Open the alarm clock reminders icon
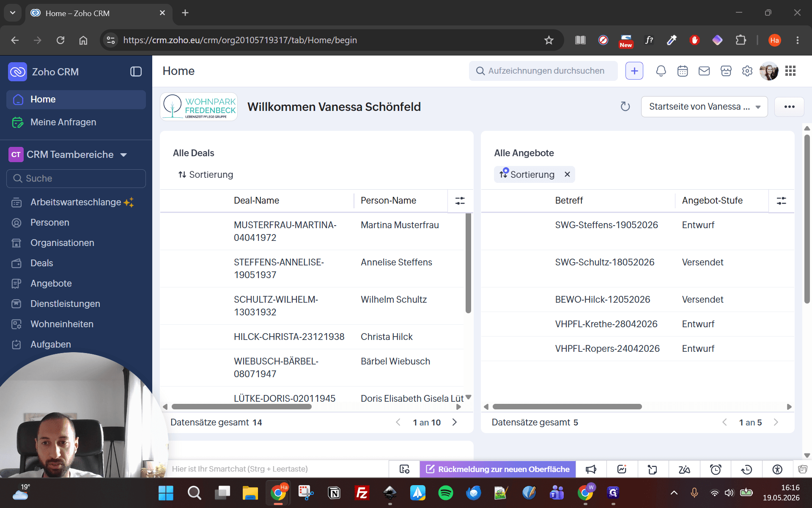812x508 pixels. click(x=716, y=469)
